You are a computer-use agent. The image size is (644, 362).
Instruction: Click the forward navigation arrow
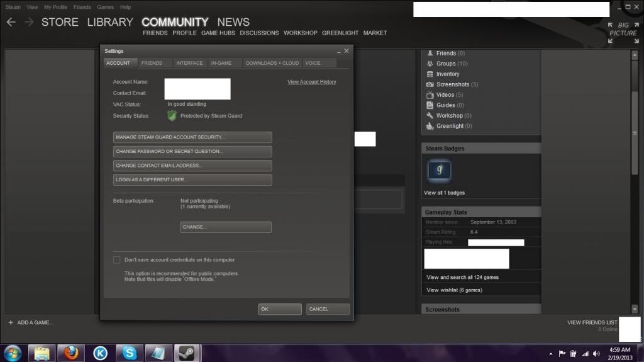(29, 22)
